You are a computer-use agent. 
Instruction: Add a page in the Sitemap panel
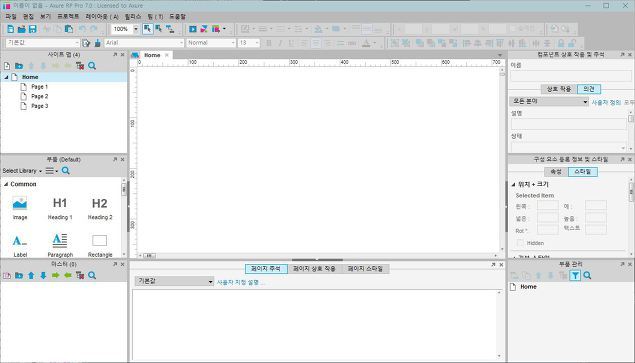pyautogui.click(x=7, y=66)
